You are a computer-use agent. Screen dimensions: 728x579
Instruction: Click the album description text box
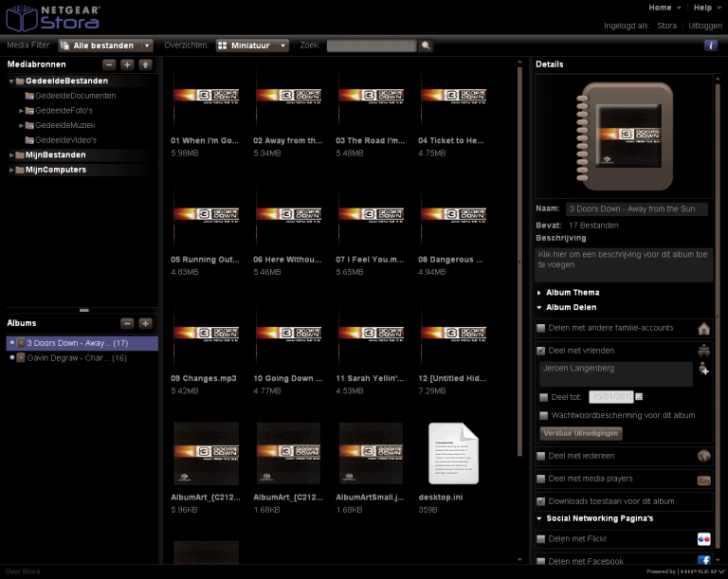[624, 264]
